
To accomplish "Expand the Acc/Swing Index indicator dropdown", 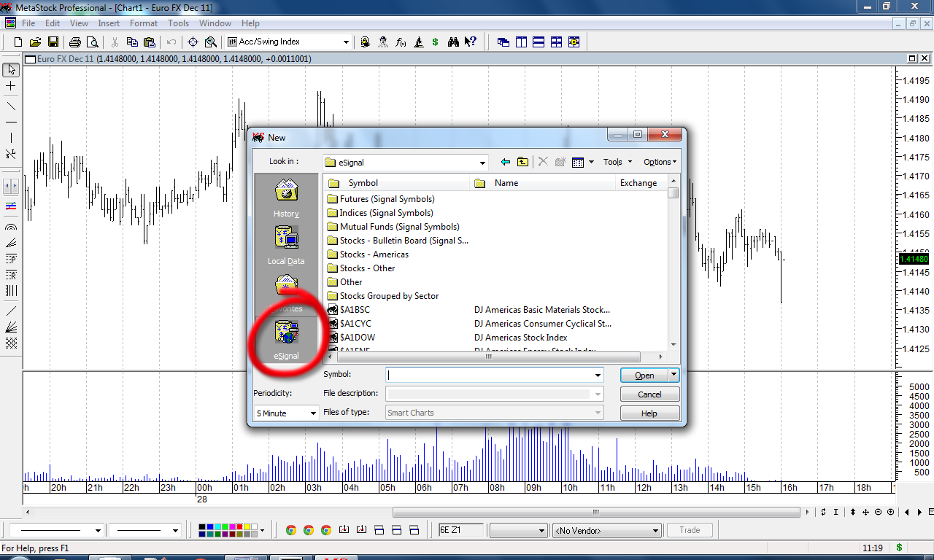I will click(346, 42).
